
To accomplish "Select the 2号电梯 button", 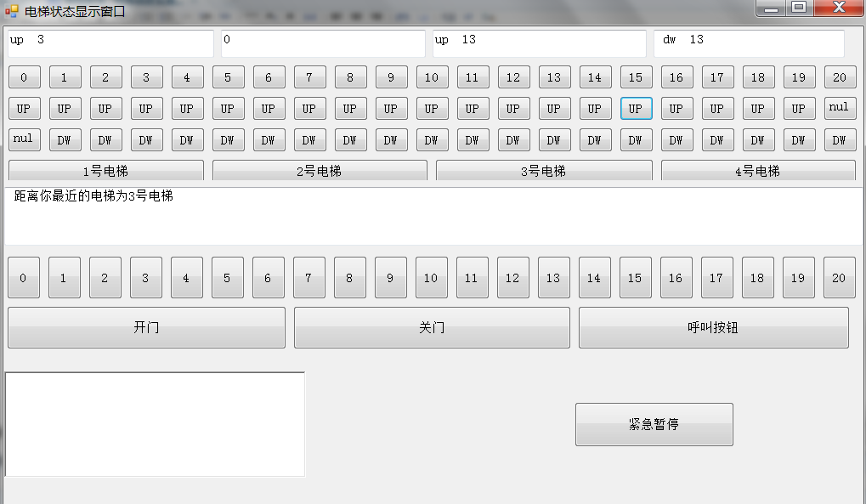I will [x=320, y=171].
